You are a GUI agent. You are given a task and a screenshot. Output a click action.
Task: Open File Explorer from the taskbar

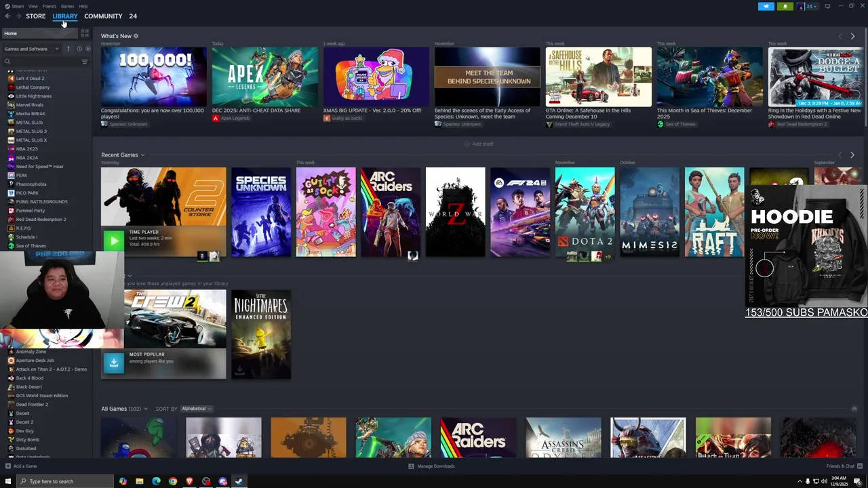tap(140, 481)
